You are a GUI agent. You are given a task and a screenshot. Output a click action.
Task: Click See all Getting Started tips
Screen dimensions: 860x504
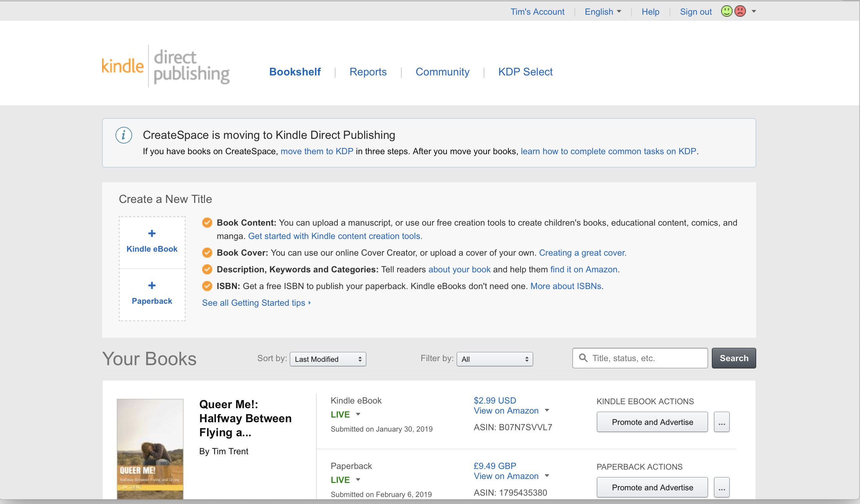(x=256, y=303)
